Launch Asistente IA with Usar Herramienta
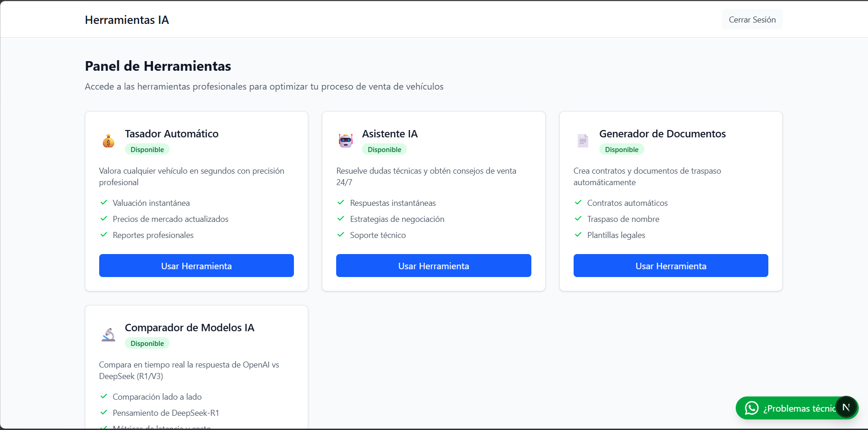This screenshot has height=430, width=868. click(434, 266)
